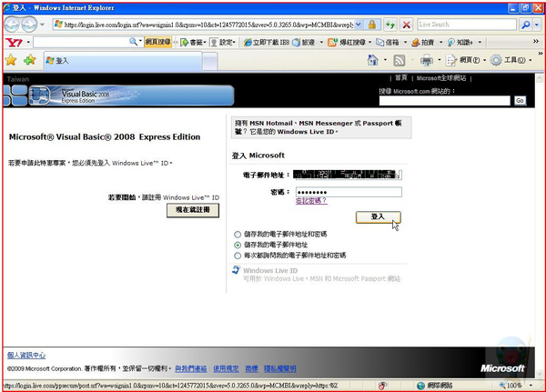This screenshot has width=546, height=392.
Task: Open the 設定 settings toolbar menu
Action: coord(223,43)
